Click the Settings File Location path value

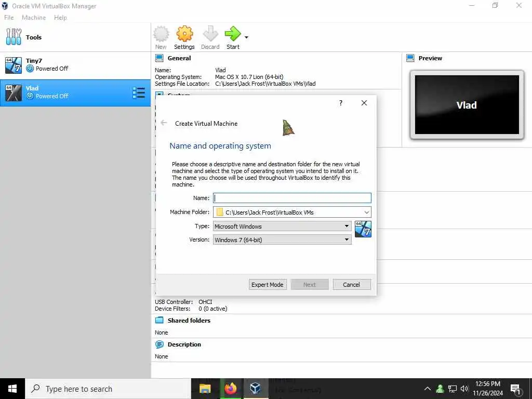(x=265, y=84)
